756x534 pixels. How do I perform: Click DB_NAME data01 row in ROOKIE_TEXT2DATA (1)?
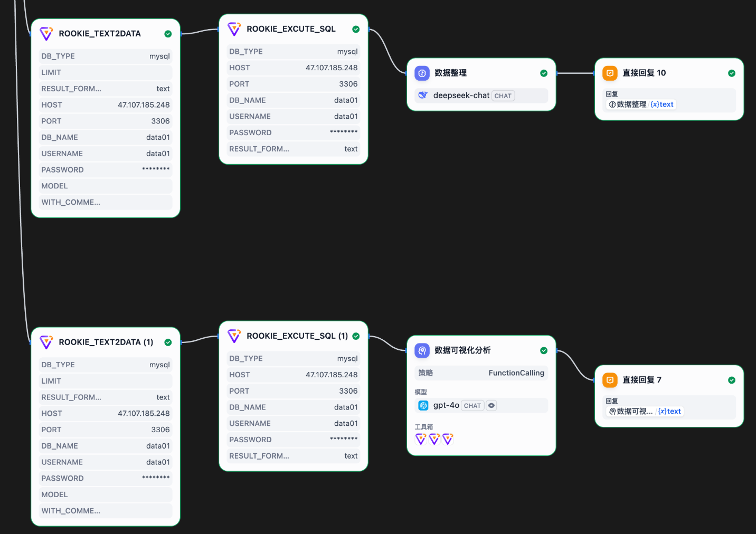pyautogui.click(x=106, y=446)
